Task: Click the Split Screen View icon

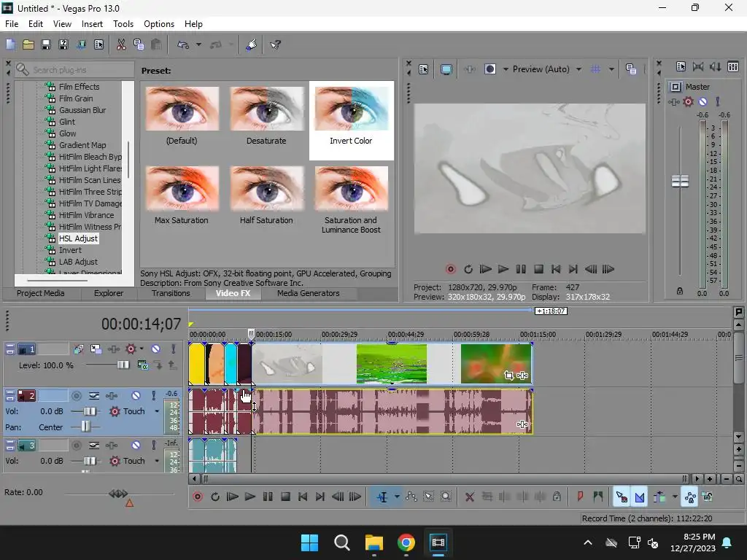Action: (x=490, y=69)
